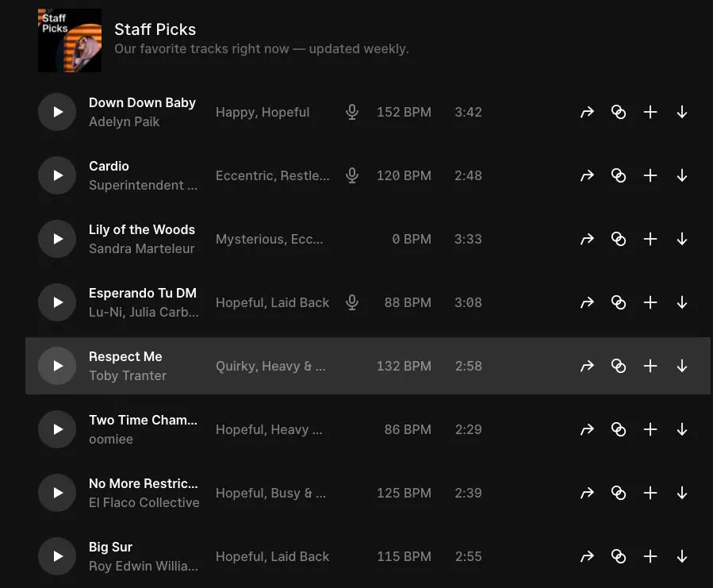
Task: Select the Happy, Hopeful mood tags
Action: pyautogui.click(x=263, y=112)
